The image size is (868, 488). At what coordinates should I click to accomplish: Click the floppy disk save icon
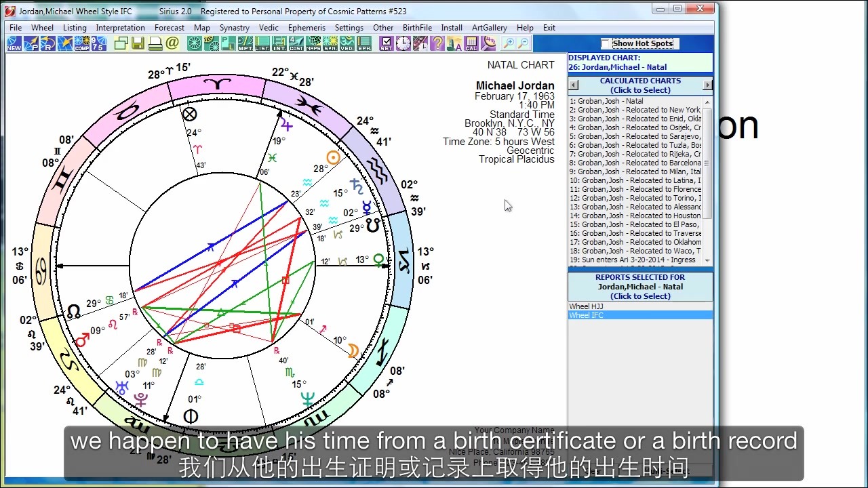point(138,43)
